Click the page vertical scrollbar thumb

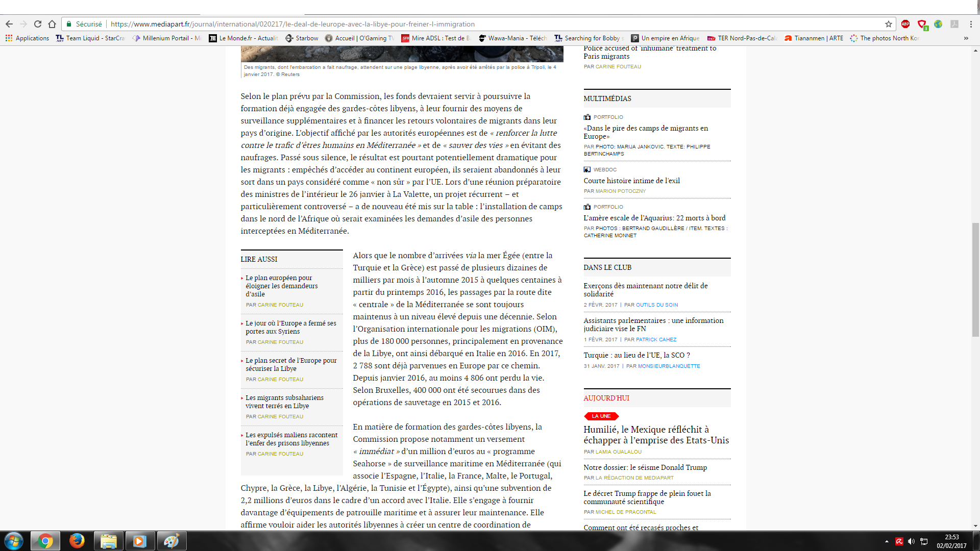tap(975, 280)
